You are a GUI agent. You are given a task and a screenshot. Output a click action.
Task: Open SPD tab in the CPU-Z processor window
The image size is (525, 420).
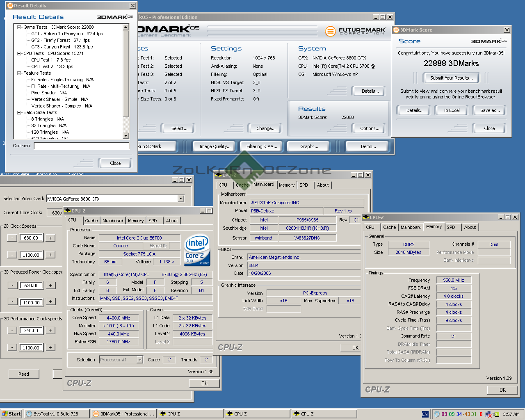(153, 221)
